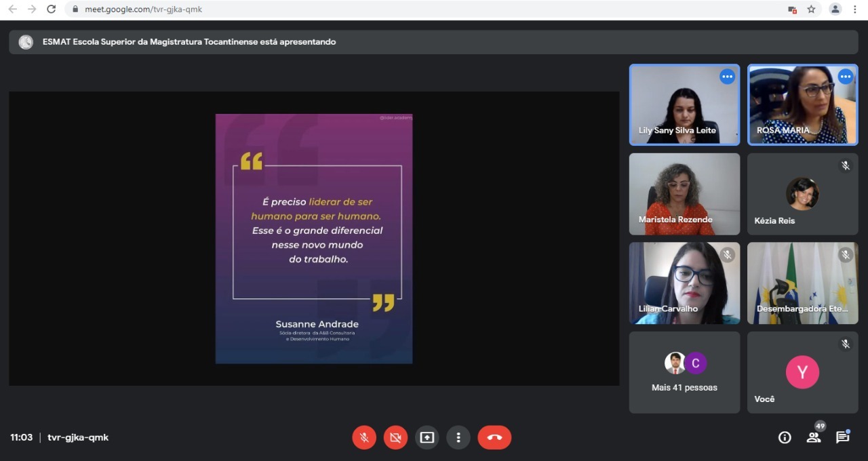This screenshot has height=461, width=868.
Task: Click the meet.google.com address bar
Action: click(x=407, y=9)
